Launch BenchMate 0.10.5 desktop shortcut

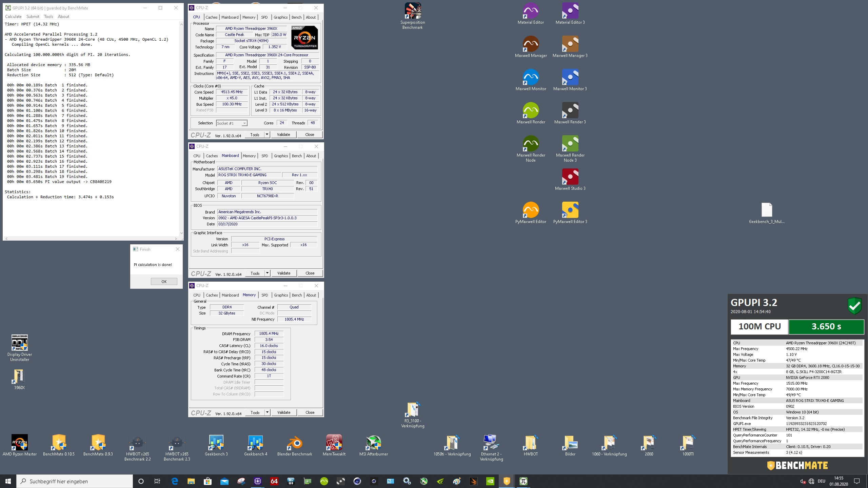coord(59,445)
